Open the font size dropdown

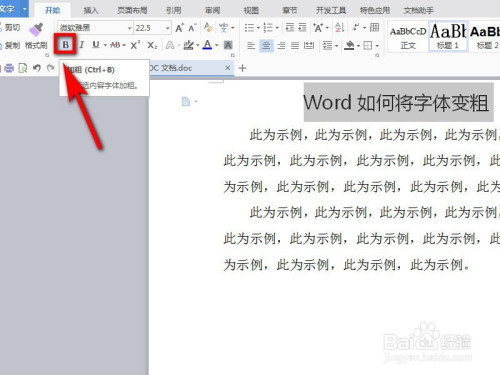point(168,28)
